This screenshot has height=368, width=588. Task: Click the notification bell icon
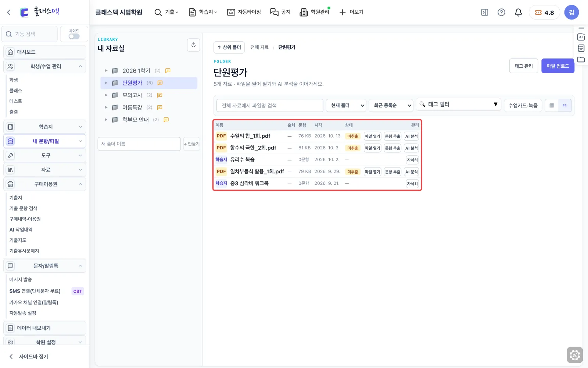(x=518, y=13)
